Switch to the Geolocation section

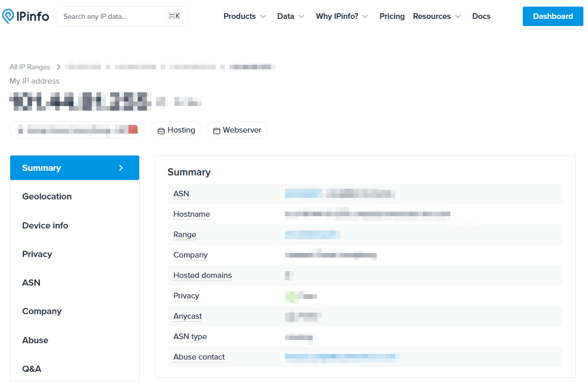(x=47, y=196)
